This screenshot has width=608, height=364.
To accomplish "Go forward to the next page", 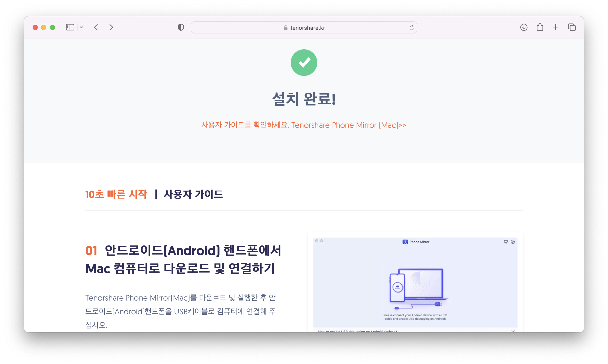I will click(111, 27).
